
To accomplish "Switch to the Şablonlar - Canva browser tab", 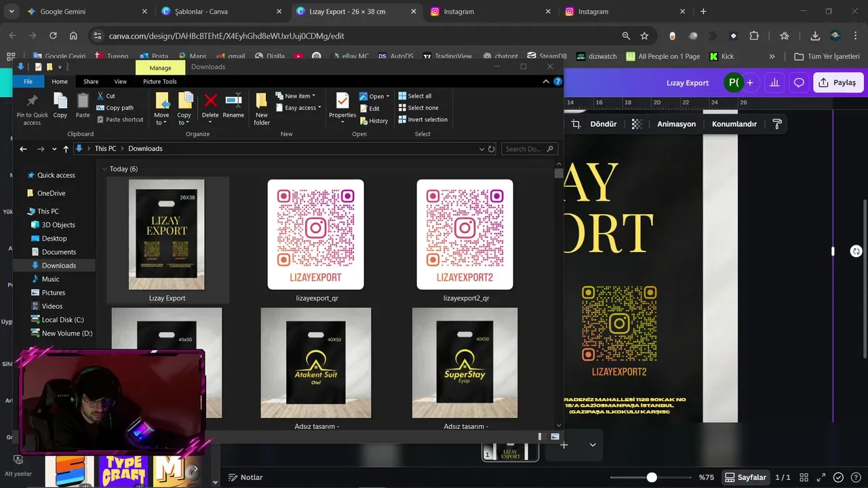I will (221, 12).
